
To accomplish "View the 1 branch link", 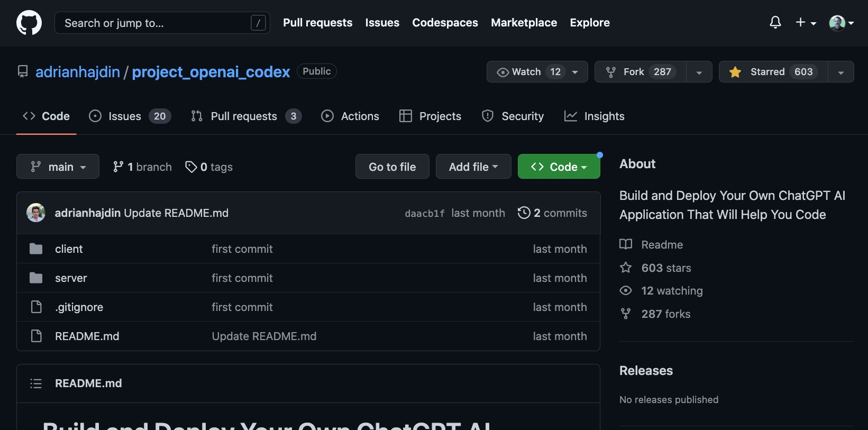I will pyautogui.click(x=142, y=167).
